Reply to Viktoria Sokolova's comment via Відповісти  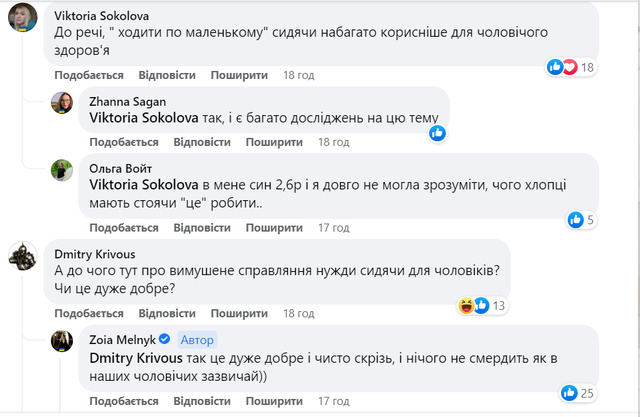(x=165, y=75)
